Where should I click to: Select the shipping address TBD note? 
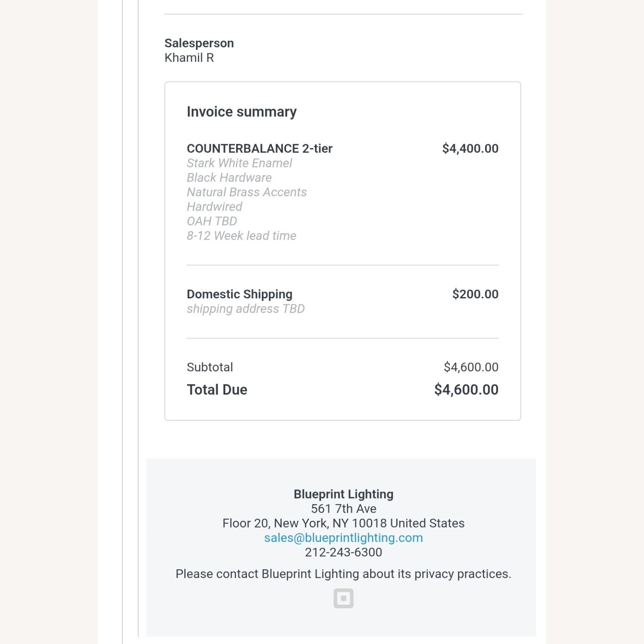pos(246,309)
